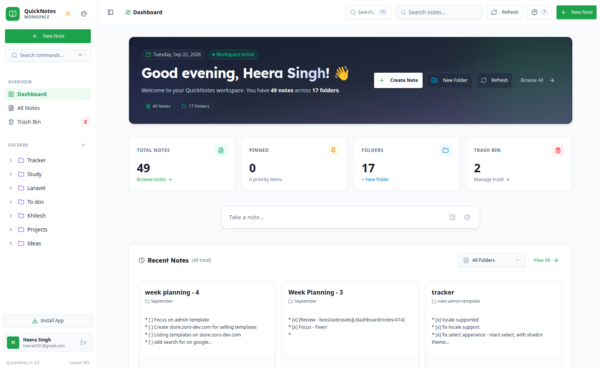Open the palette theme customizer icon

pos(84,14)
